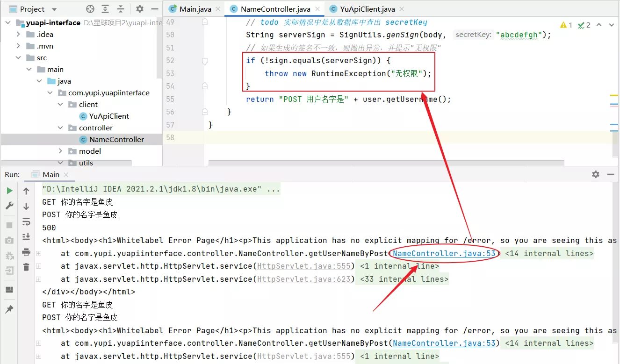Collapse the com.yupi.yuapiinterface package
Screen dimensions: 620x364
(50, 93)
